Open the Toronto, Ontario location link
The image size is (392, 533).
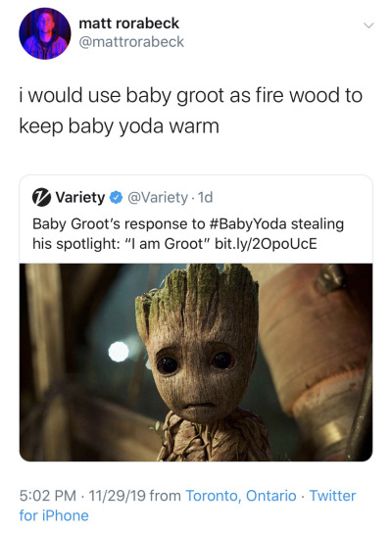coord(241,496)
